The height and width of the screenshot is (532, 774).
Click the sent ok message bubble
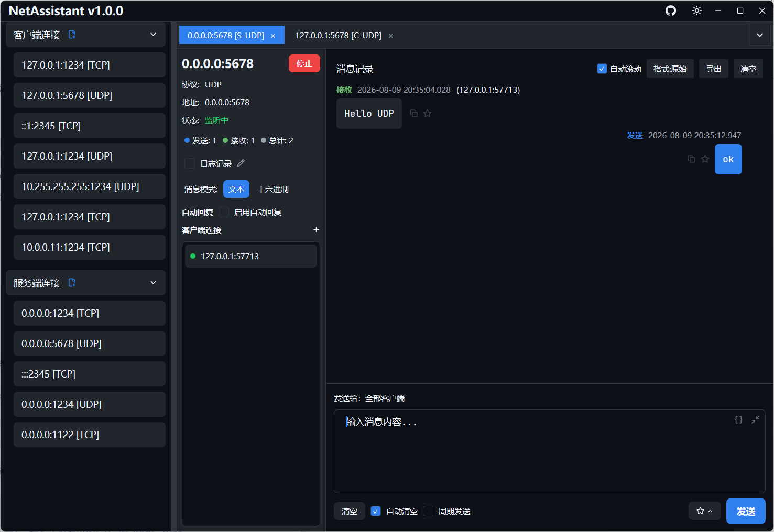coord(728,159)
